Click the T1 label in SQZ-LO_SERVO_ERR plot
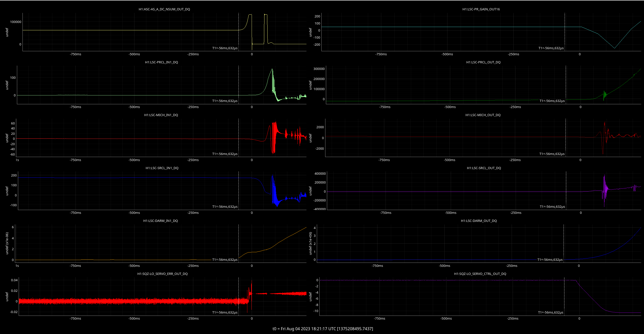This screenshot has height=334, width=644. click(225, 313)
